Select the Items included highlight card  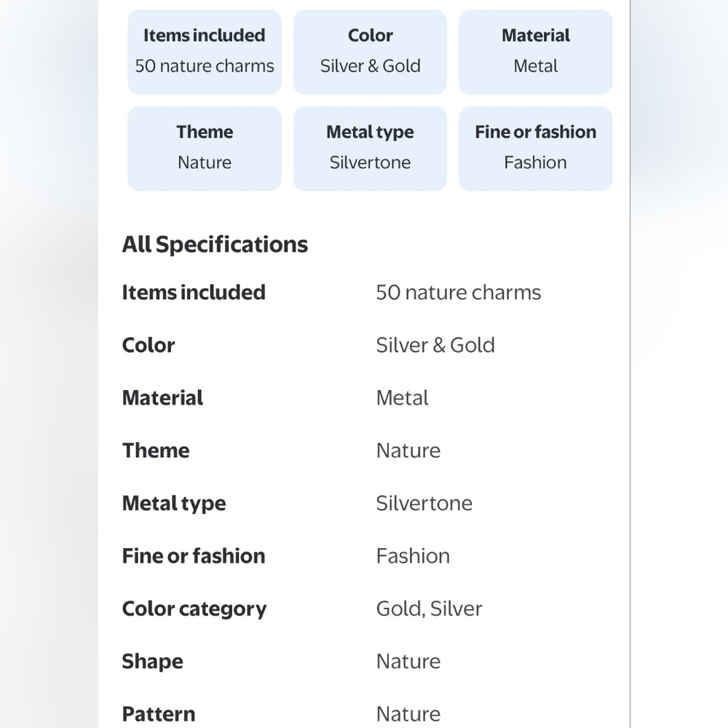click(x=205, y=52)
